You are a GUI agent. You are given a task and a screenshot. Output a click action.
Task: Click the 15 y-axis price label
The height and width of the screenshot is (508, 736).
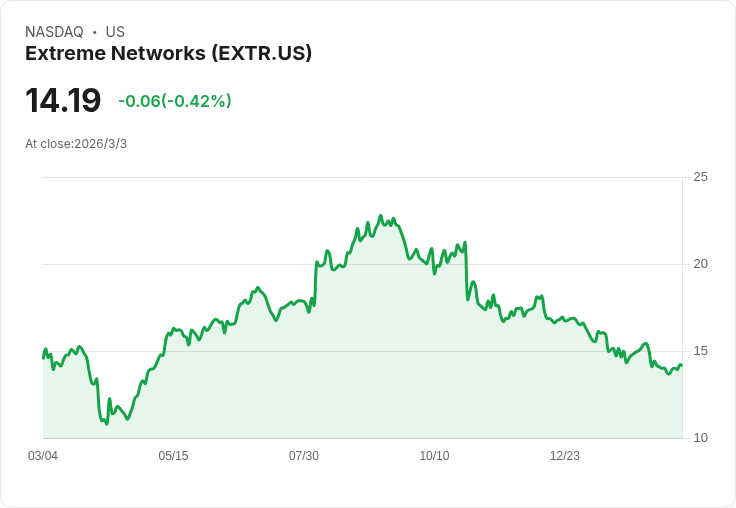coord(700,351)
